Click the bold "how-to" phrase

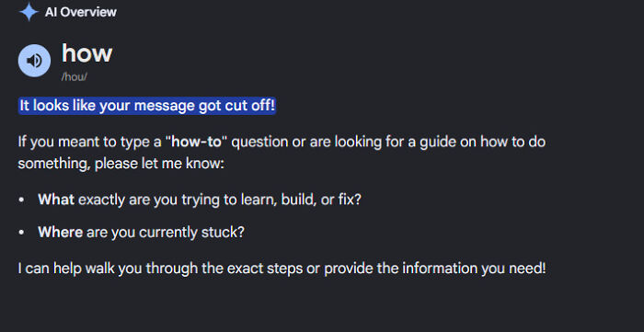(x=196, y=142)
